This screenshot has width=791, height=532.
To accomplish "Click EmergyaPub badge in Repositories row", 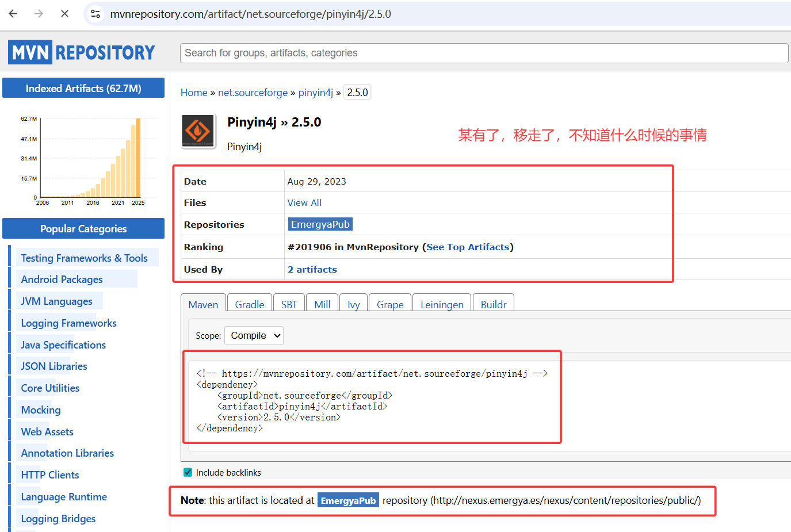I will point(320,224).
